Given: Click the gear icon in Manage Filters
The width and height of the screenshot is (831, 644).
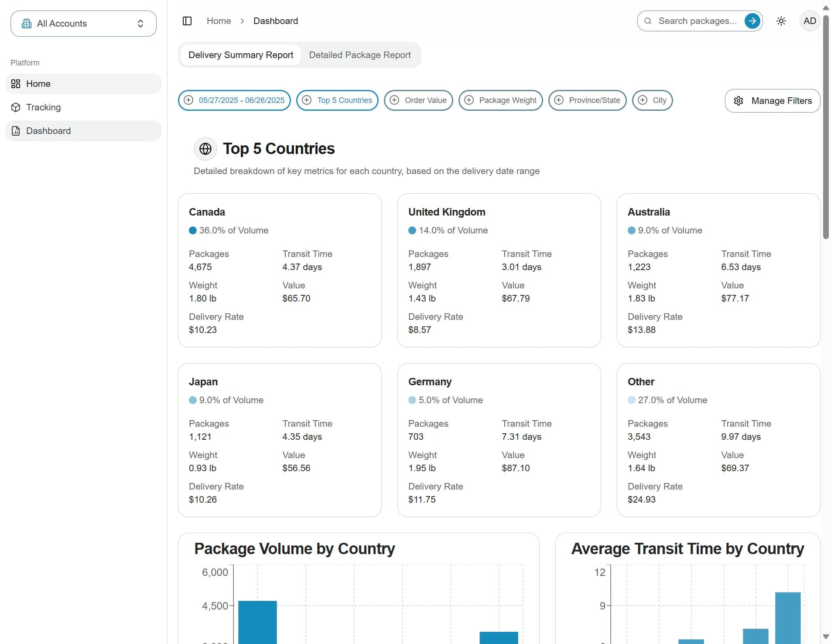Looking at the screenshot, I should point(739,101).
